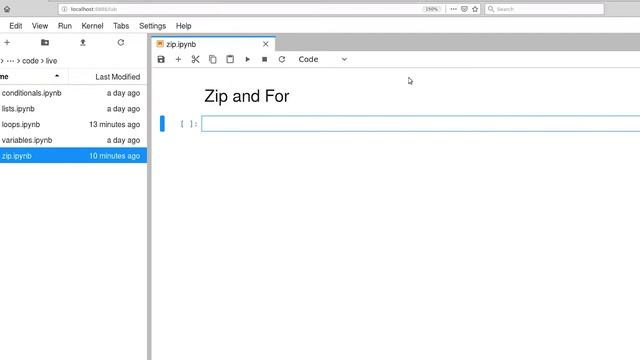Focus the empty code cell input

tap(420, 124)
